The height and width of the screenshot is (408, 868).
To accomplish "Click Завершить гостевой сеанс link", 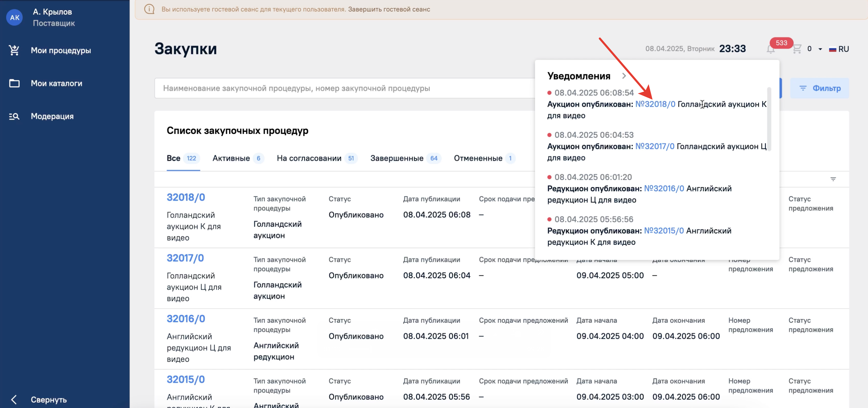I will (x=389, y=9).
